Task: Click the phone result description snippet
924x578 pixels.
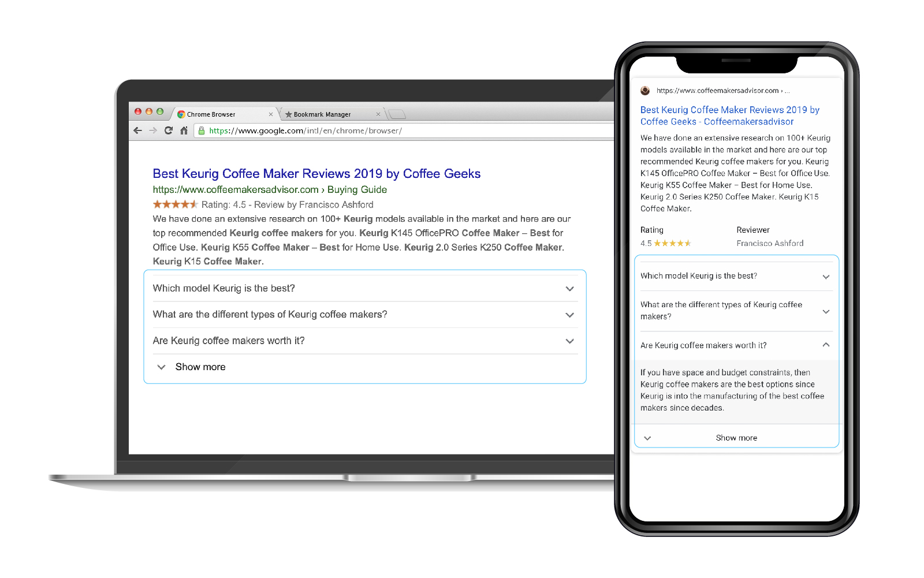Action: click(735, 173)
